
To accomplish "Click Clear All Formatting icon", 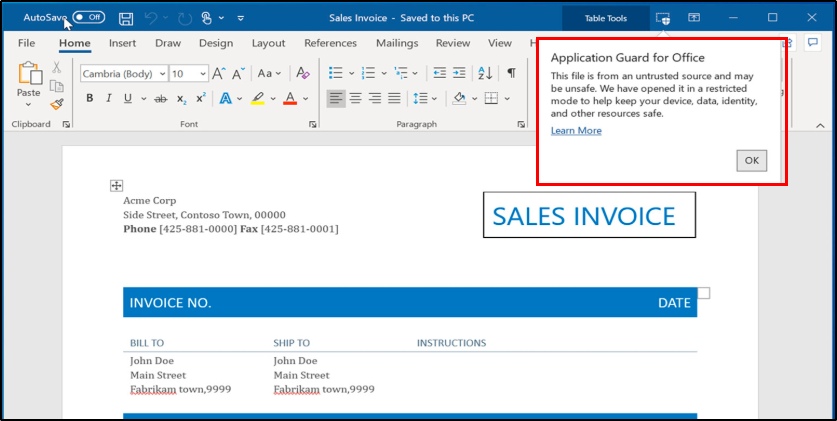I will tap(303, 73).
